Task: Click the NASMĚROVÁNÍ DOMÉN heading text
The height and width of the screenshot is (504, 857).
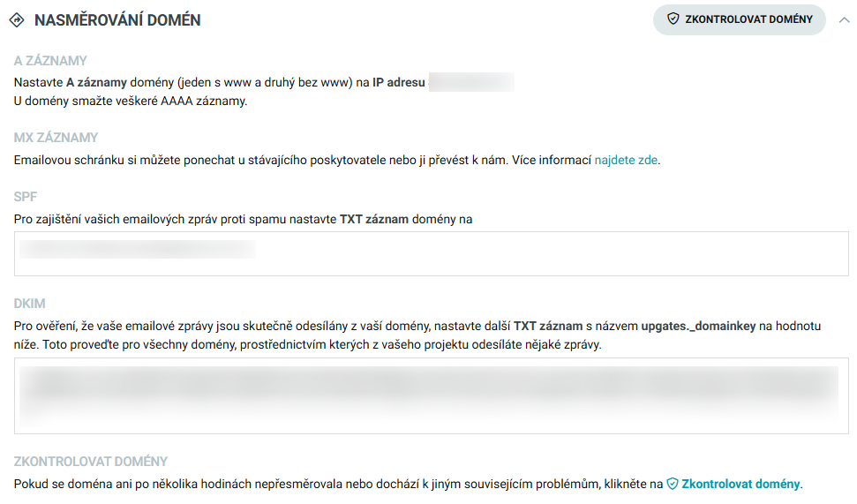Action: point(117,20)
